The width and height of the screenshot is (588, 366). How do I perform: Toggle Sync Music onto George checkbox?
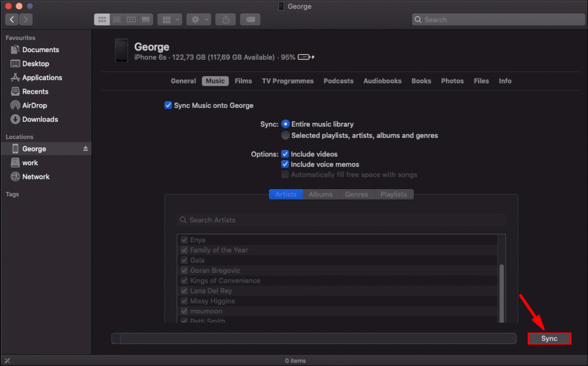pos(168,105)
